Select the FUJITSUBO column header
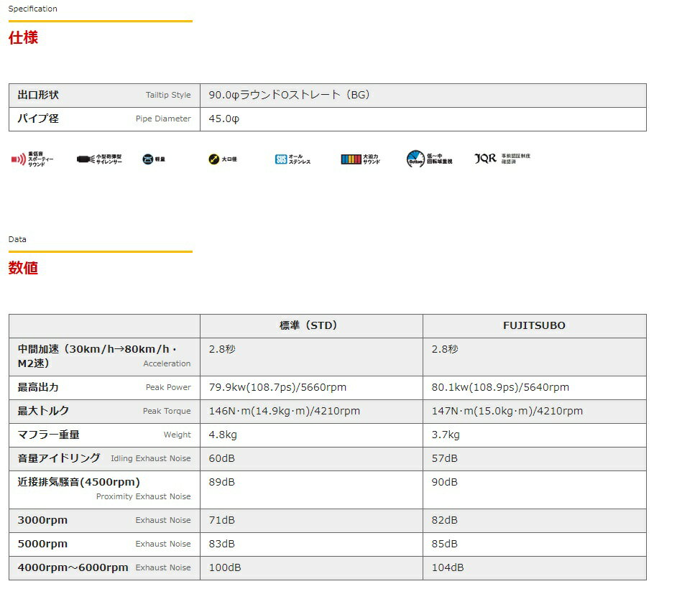This screenshot has width=700, height=589. [x=533, y=325]
